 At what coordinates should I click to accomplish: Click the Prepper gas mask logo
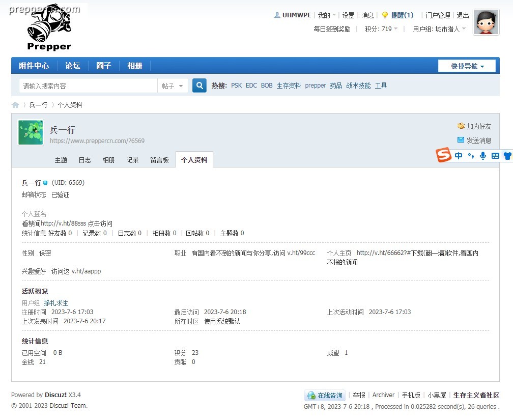click(x=49, y=27)
